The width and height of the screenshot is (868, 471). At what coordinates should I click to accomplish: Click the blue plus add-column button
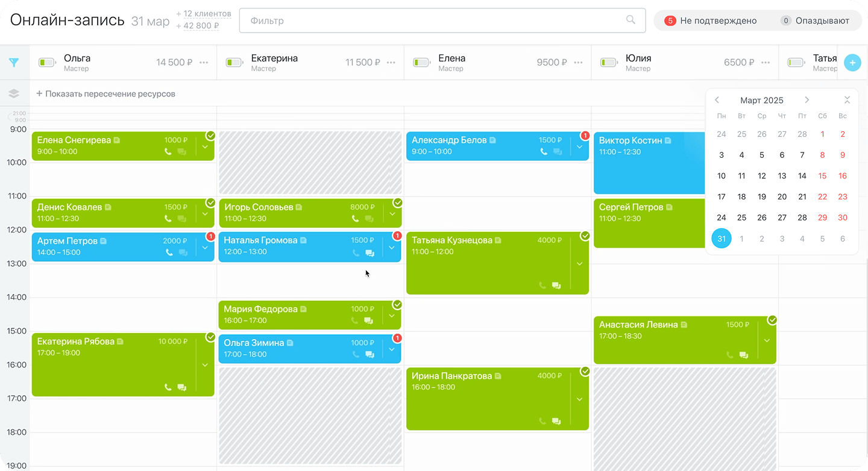tap(852, 63)
